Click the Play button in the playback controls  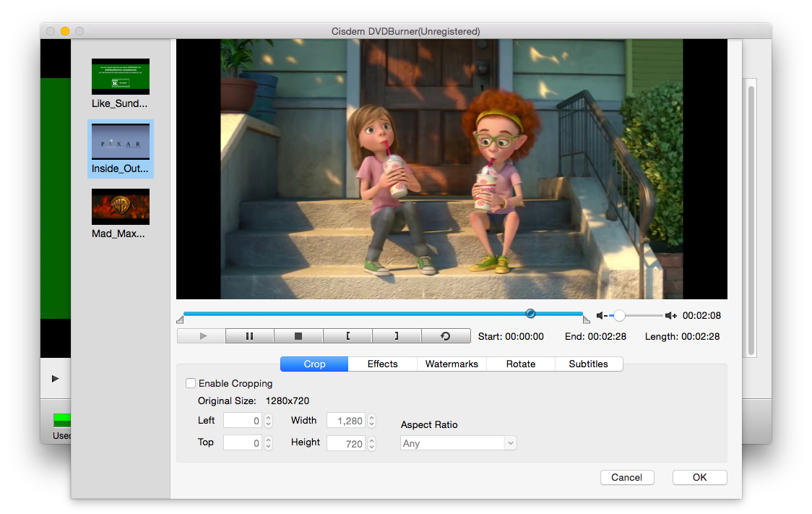tap(202, 336)
